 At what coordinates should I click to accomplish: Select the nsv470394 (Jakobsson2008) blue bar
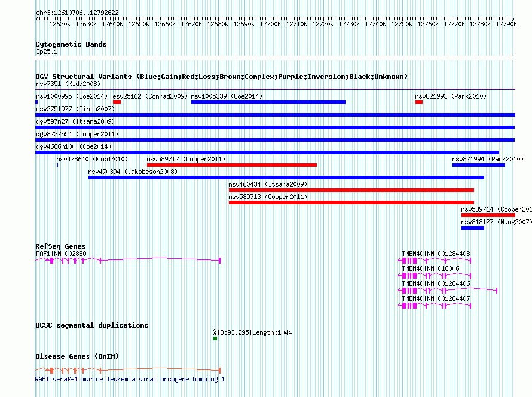pos(286,178)
